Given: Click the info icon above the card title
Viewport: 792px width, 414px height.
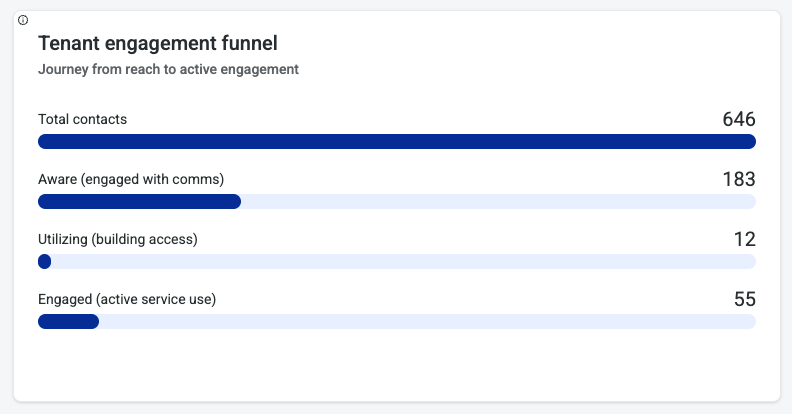Looking at the screenshot, I should coord(23,20).
